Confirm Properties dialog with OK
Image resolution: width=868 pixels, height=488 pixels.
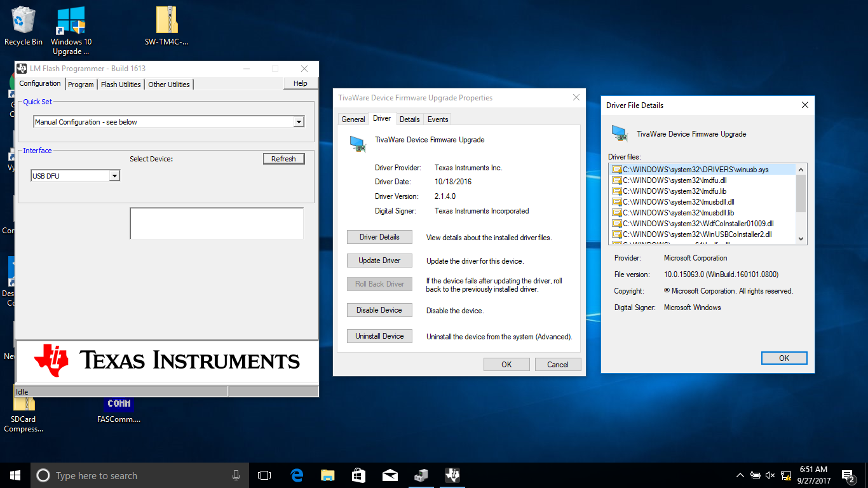(506, 365)
